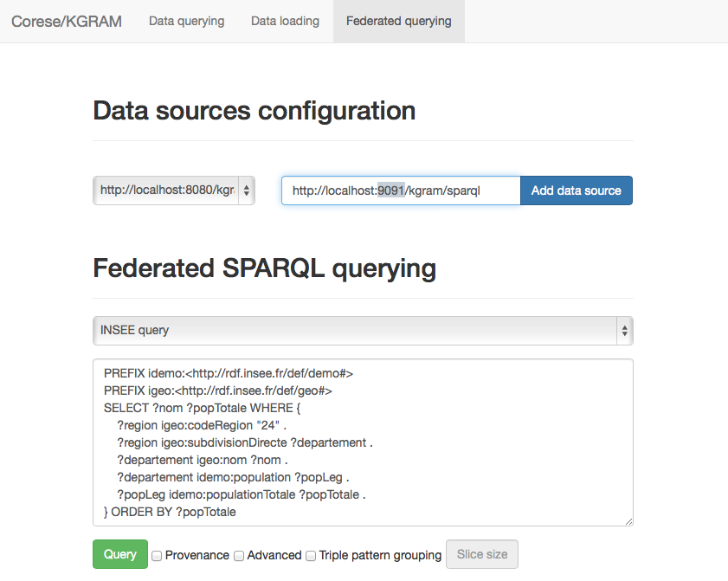Select the Federated querying tab
728x581 pixels.
point(399,22)
